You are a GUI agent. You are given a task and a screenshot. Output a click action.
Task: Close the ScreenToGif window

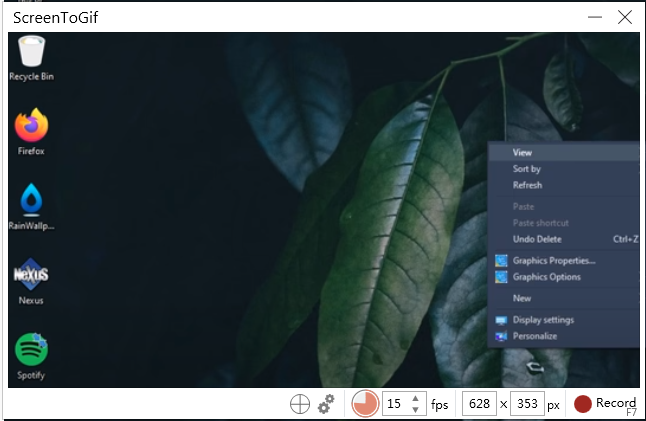click(x=625, y=17)
